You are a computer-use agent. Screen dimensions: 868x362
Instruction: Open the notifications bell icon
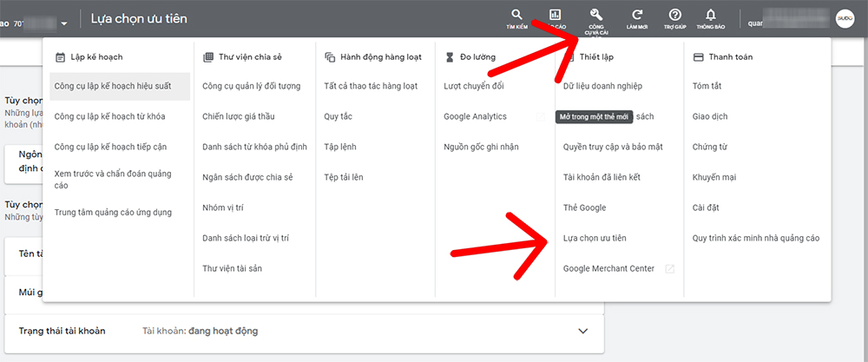point(711,15)
